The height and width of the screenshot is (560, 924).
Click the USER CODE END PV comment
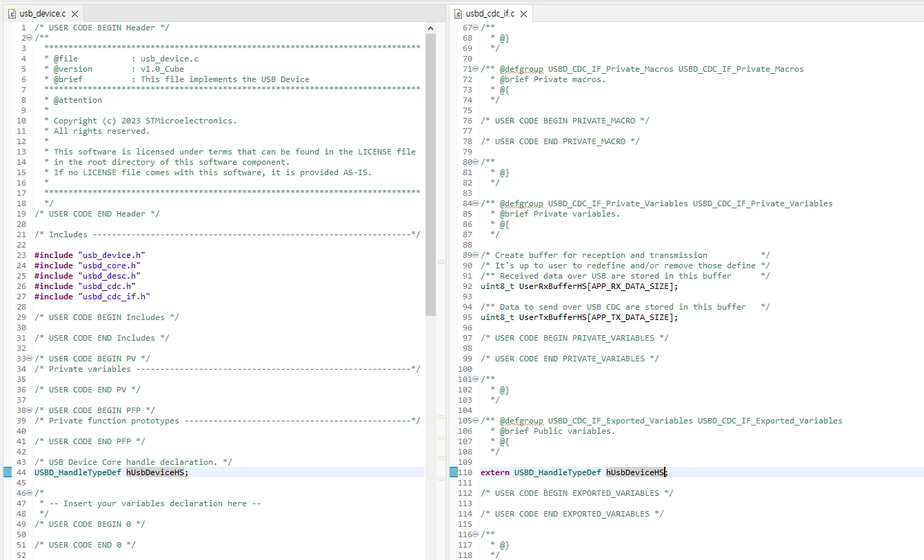(x=88, y=390)
